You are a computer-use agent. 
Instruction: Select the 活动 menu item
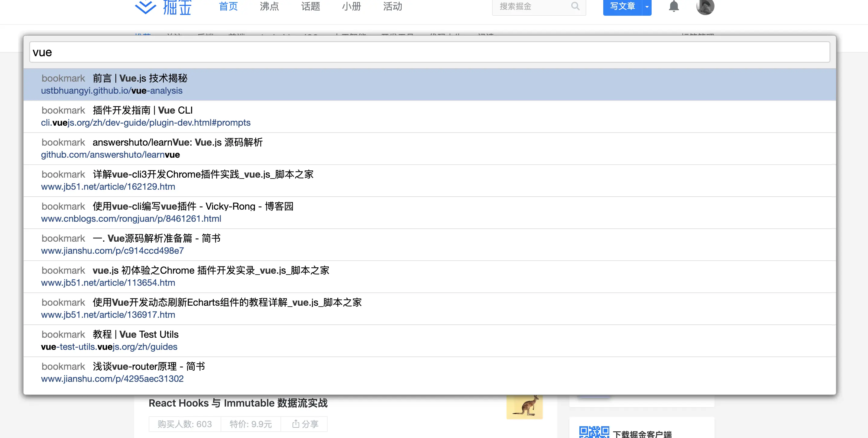393,6
